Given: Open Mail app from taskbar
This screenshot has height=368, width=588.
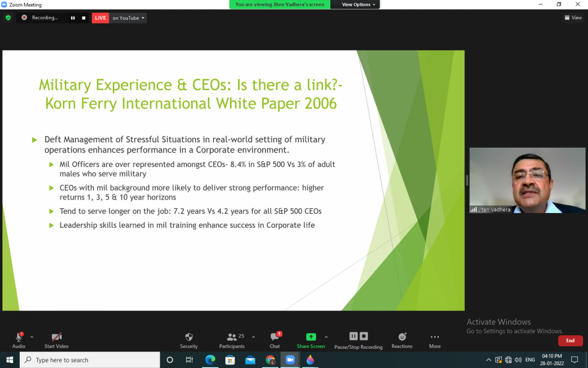Looking at the screenshot, I should (250, 360).
